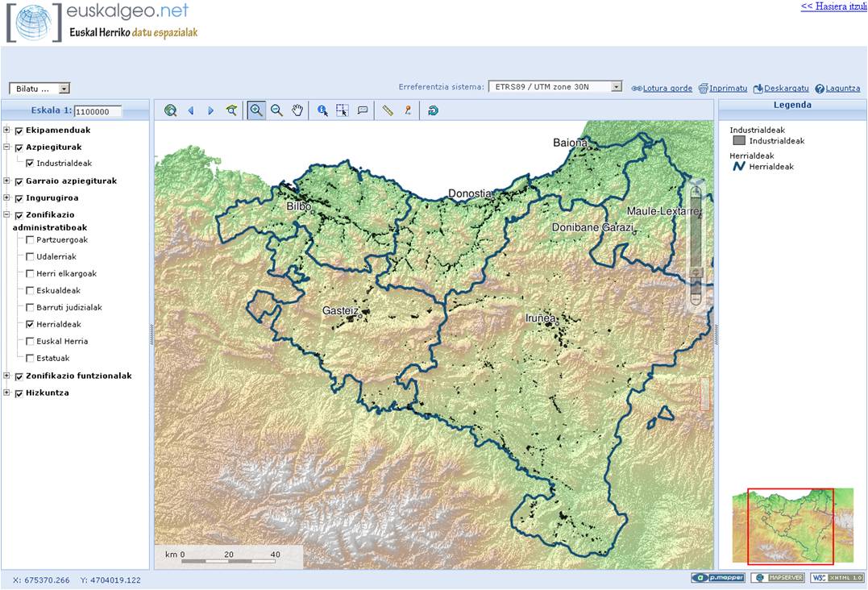Click the map zoom slider handle
The image size is (868, 590).
pyautogui.click(x=696, y=272)
